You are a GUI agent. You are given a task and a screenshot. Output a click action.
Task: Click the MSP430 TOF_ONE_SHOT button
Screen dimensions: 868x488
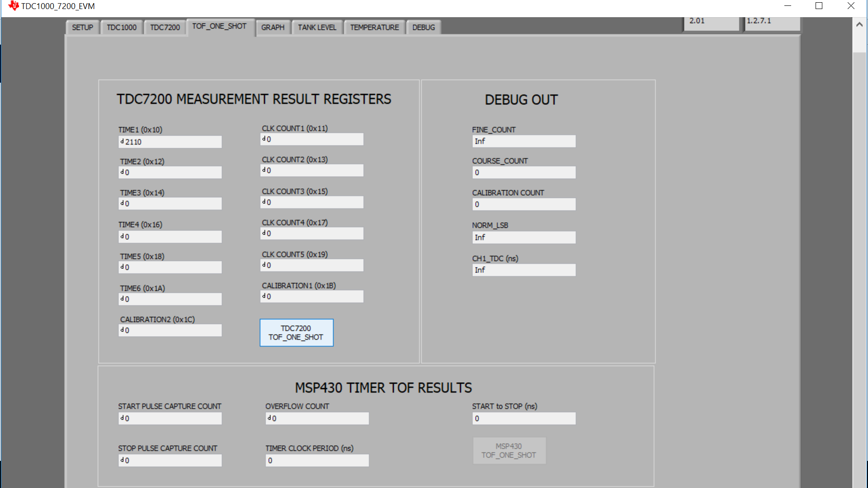509,450
